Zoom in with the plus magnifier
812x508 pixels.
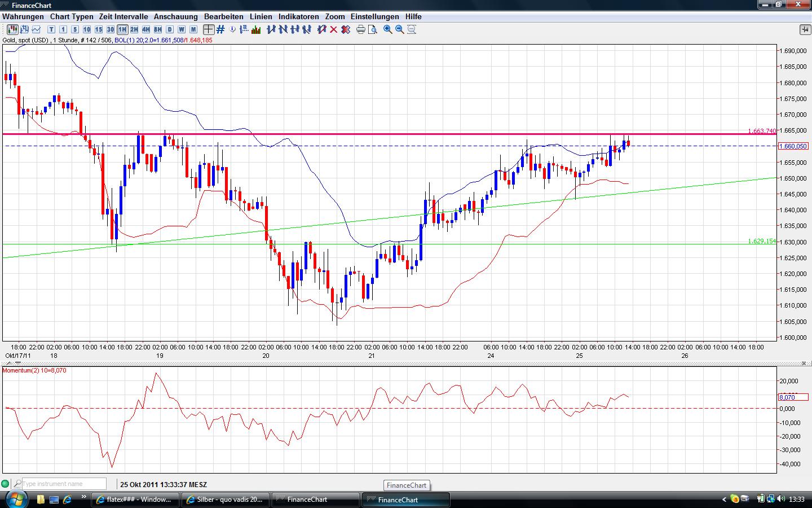coord(388,29)
